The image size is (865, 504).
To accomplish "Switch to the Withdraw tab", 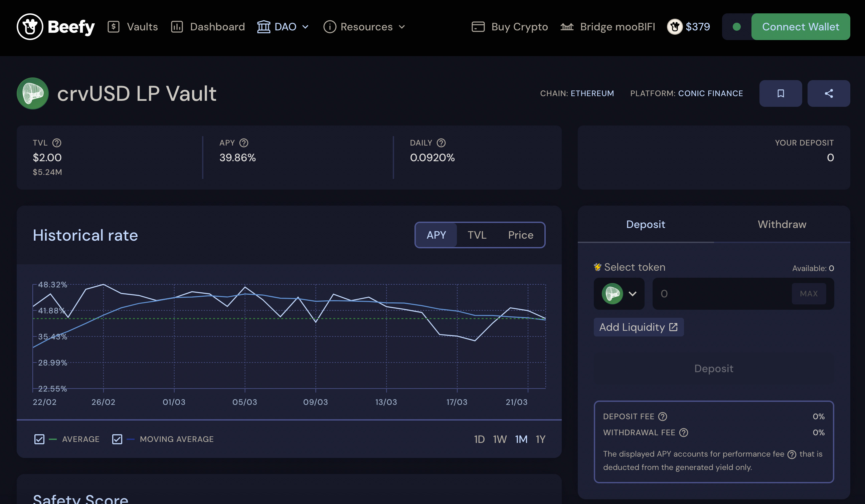I will point(782,224).
